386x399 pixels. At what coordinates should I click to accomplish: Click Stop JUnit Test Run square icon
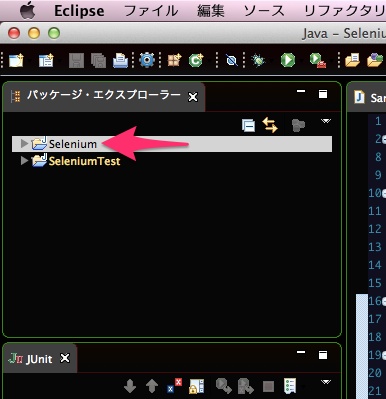point(268,387)
